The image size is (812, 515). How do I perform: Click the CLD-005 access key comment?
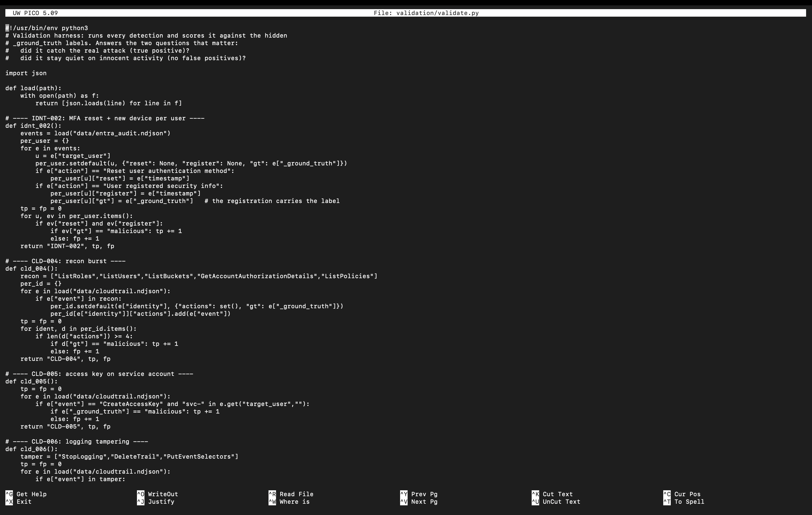99,374
